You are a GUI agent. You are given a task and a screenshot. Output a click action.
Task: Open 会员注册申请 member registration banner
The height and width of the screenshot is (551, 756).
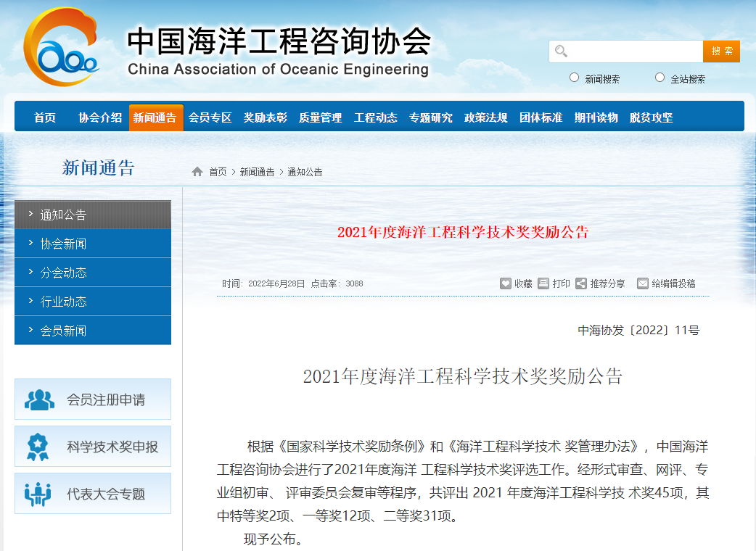(93, 399)
